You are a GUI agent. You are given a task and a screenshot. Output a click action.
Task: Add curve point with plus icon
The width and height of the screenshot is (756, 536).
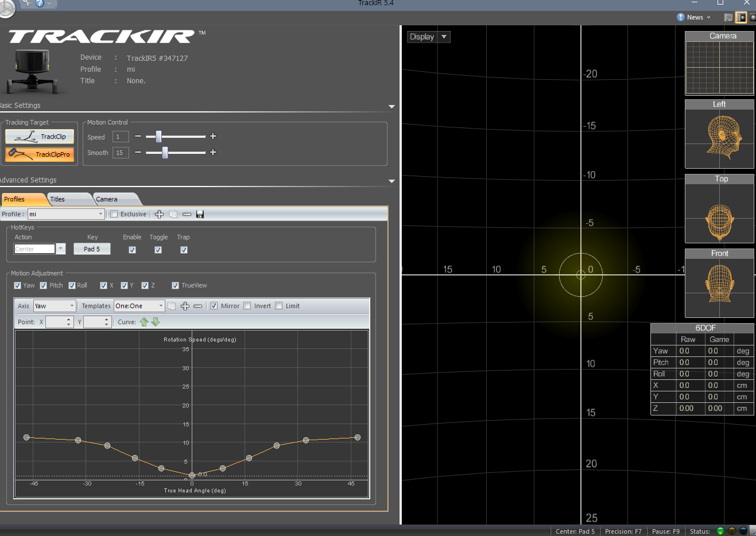click(185, 306)
